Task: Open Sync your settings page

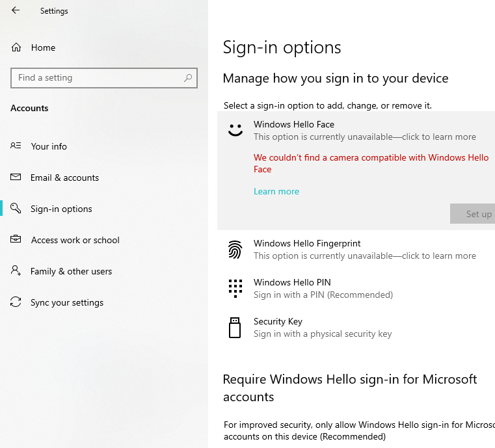Action: pyautogui.click(x=67, y=302)
